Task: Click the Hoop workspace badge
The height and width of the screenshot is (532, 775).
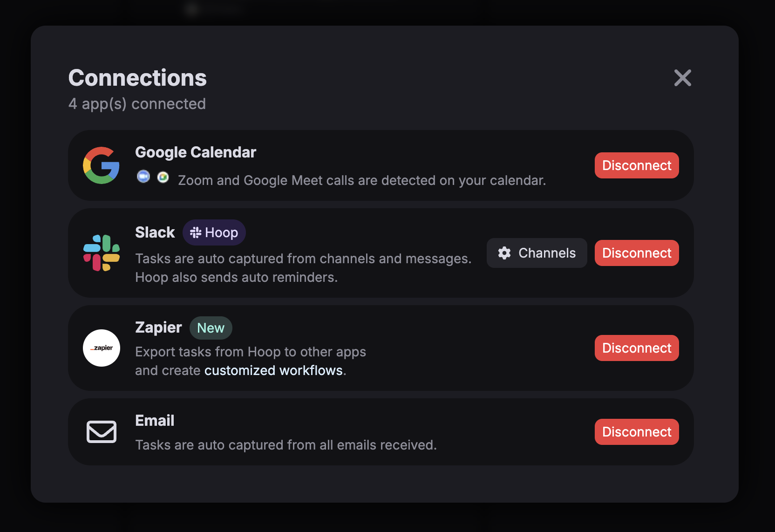Action: [214, 232]
